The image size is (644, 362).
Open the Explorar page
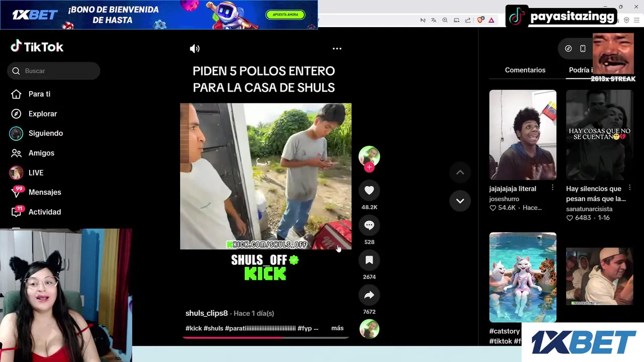click(x=43, y=114)
